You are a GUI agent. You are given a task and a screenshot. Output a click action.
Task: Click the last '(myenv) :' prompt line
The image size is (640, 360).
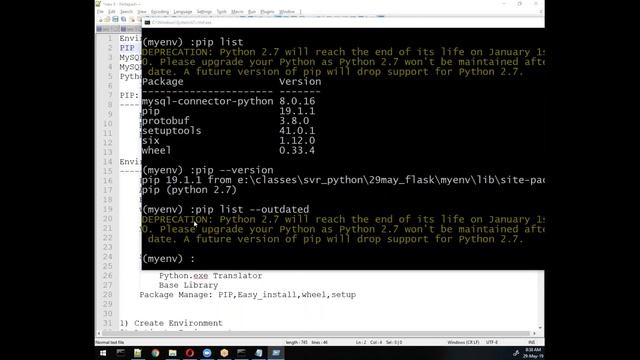[169, 259]
